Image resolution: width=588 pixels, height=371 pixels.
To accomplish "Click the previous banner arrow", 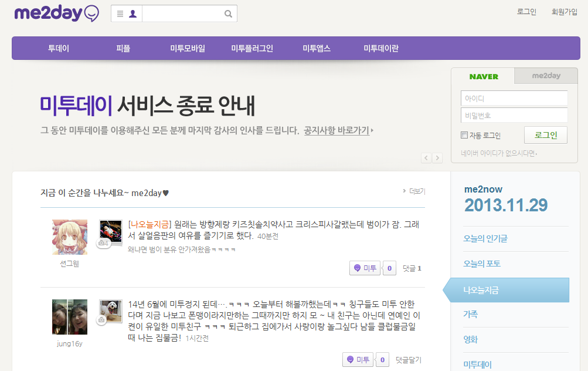I will click(x=426, y=158).
